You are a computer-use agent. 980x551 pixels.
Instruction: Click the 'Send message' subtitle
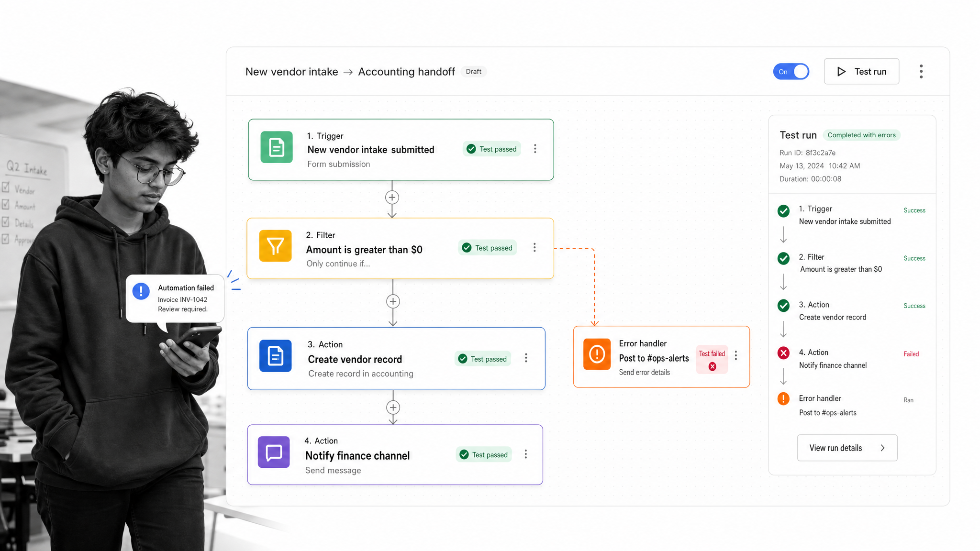coord(333,470)
